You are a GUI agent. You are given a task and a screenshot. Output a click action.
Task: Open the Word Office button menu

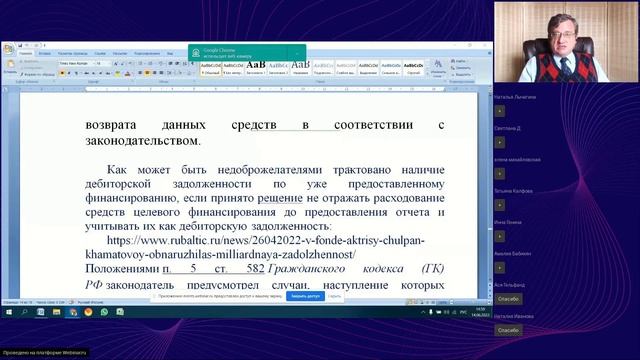[x=9, y=49]
